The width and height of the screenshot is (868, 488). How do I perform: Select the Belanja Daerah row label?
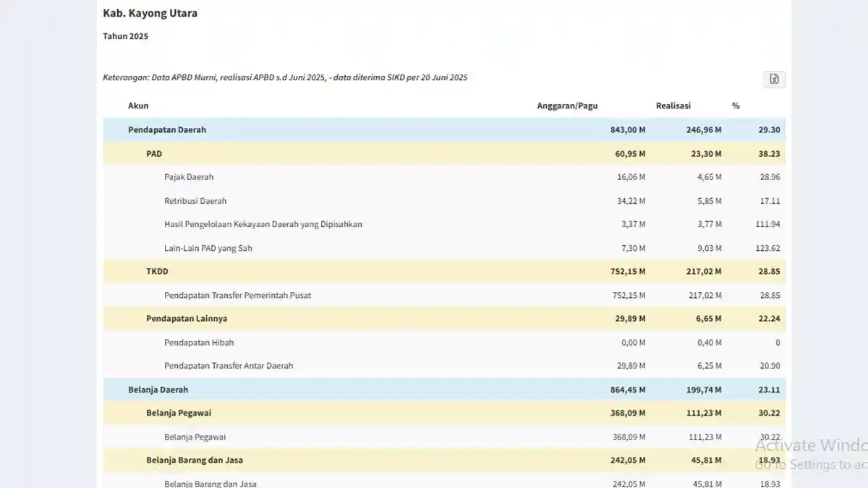158,390
